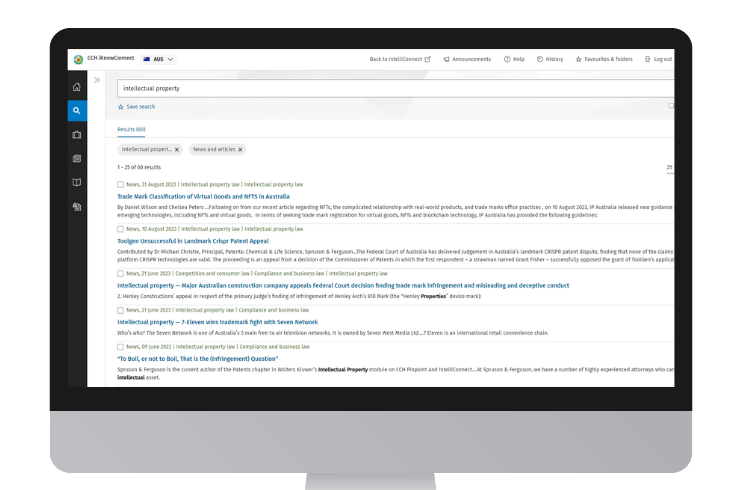The image size is (735, 490).
Task: Open the news page icon in sidebar
Action: click(77, 159)
